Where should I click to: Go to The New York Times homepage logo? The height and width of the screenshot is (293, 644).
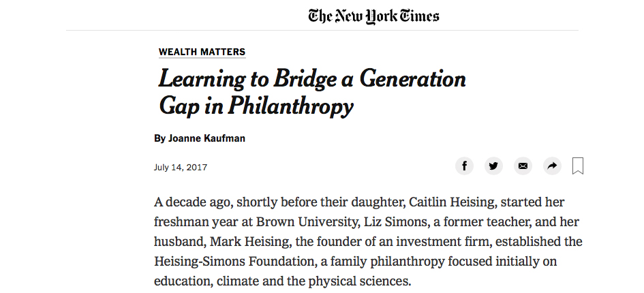[373, 16]
